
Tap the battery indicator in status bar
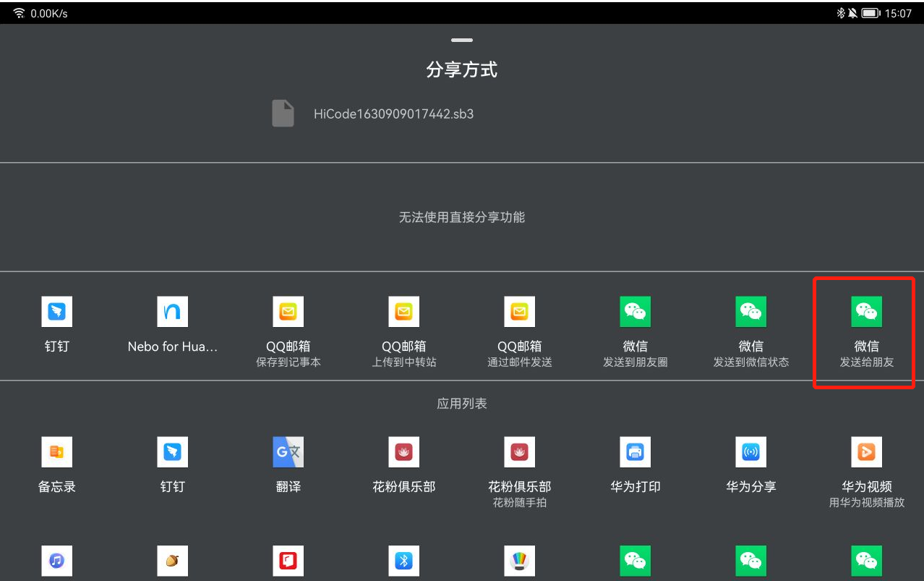870,13
